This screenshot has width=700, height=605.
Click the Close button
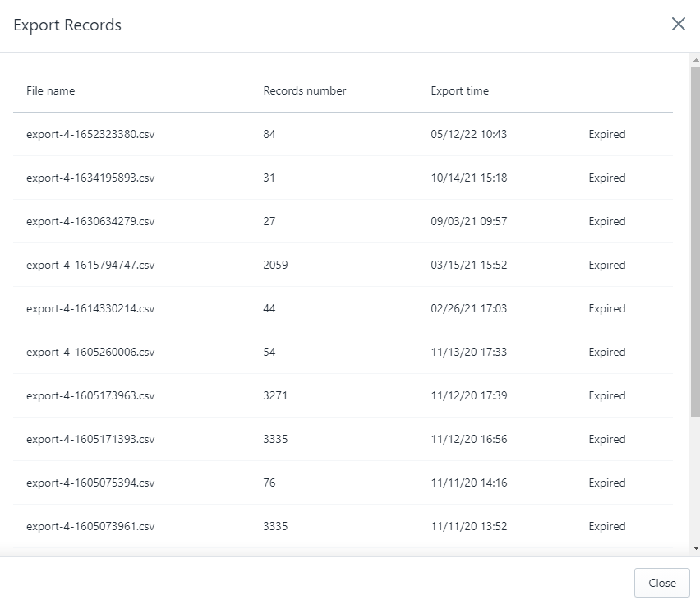[662, 583]
